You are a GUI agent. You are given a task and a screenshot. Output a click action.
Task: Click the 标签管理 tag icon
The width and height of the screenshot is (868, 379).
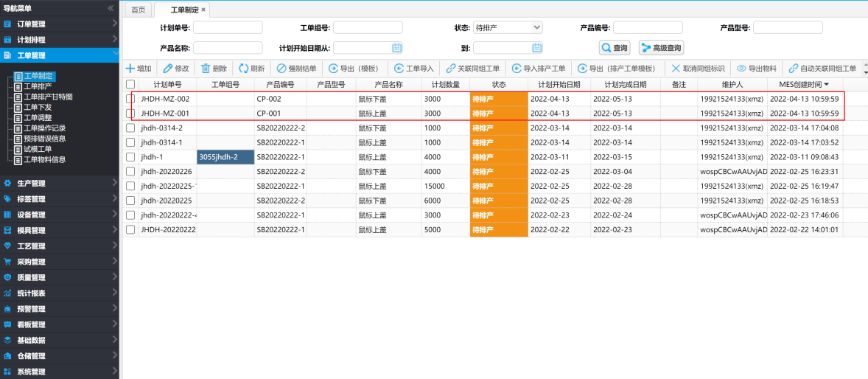[8, 199]
